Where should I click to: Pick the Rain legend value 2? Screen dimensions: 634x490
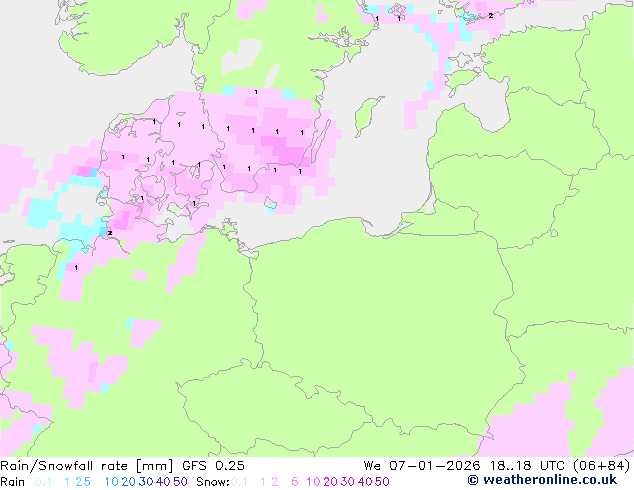[78, 482]
